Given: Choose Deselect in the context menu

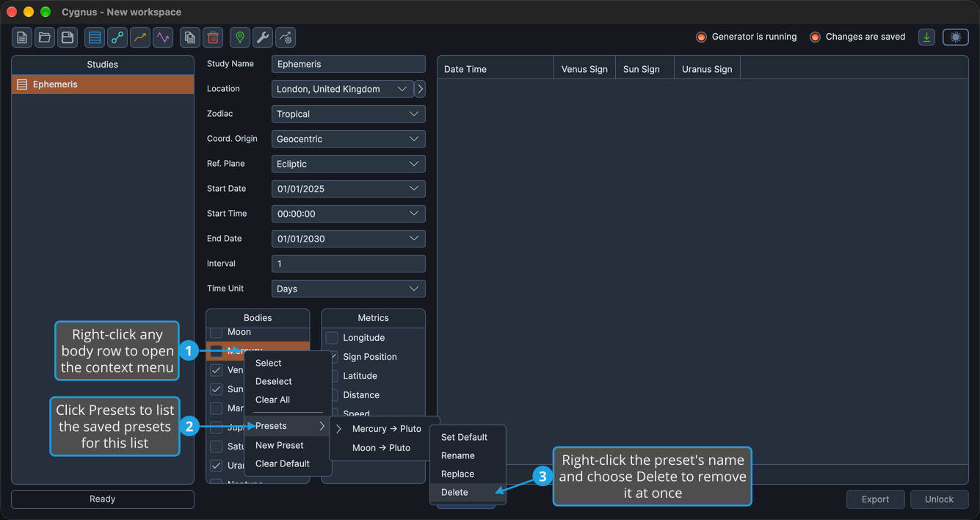Looking at the screenshot, I should pos(288,381).
